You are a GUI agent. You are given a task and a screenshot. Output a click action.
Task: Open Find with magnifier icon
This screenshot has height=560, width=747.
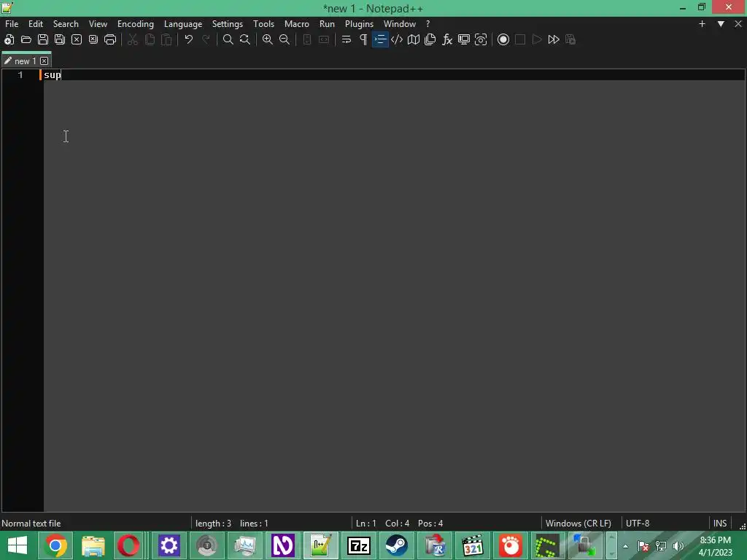tap(228, 39)
